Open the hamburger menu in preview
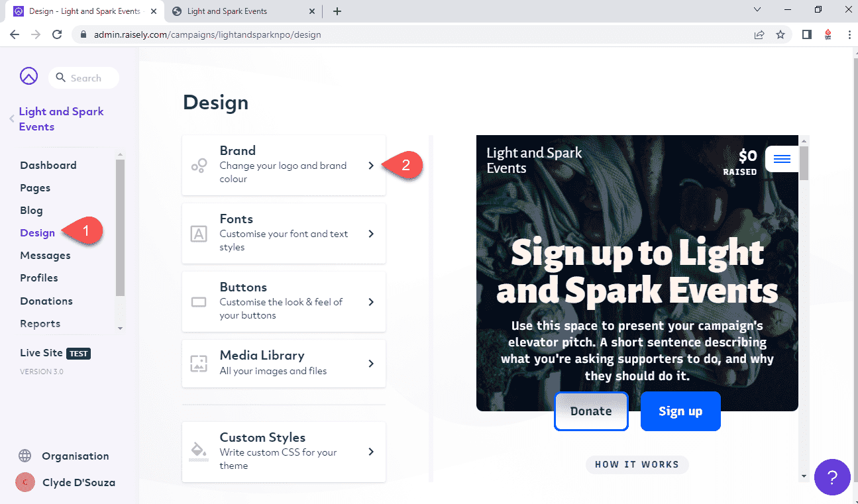 pos(782,159)
